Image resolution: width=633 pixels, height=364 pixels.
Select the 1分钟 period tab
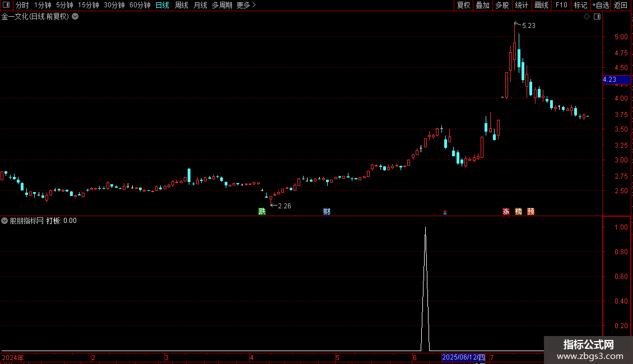(x=43, y=5)
